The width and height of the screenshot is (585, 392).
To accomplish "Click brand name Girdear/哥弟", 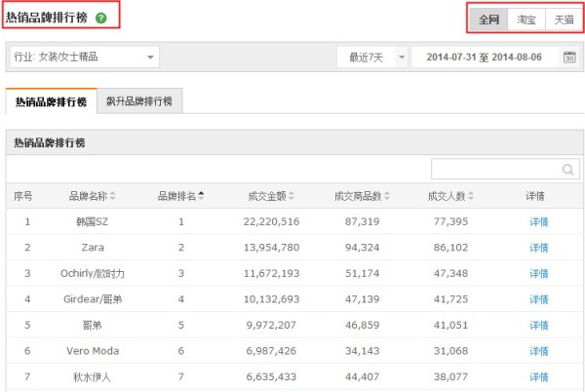I will point(93,299).
